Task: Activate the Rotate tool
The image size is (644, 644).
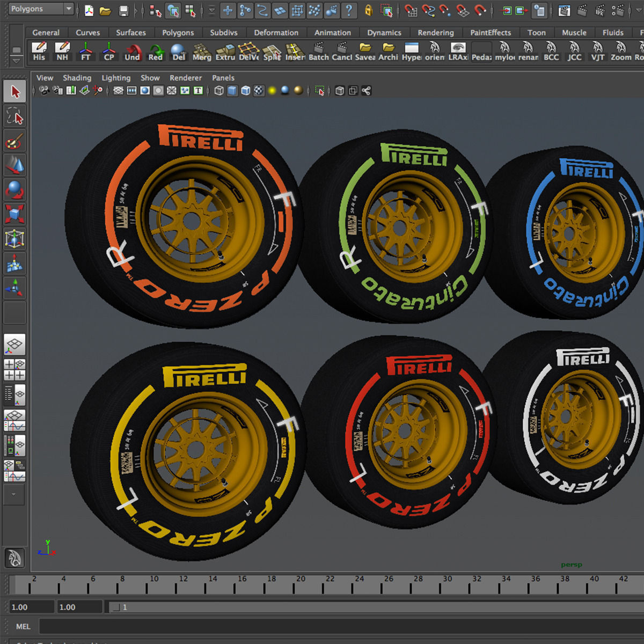Action: tap(14, 190)
